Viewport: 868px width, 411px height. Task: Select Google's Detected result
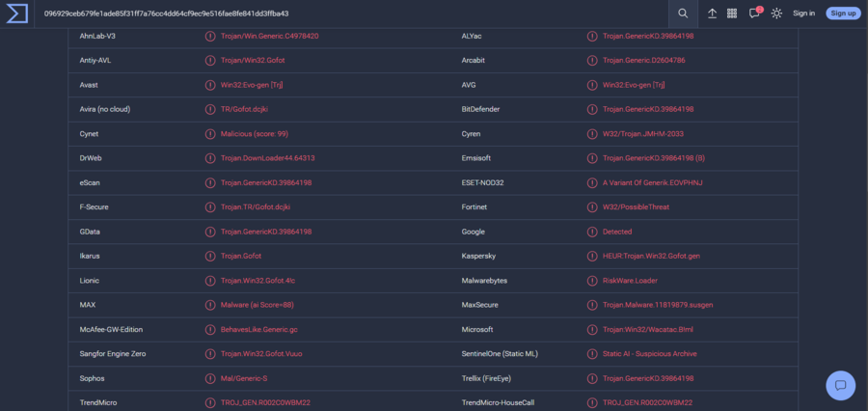[617, 232]
